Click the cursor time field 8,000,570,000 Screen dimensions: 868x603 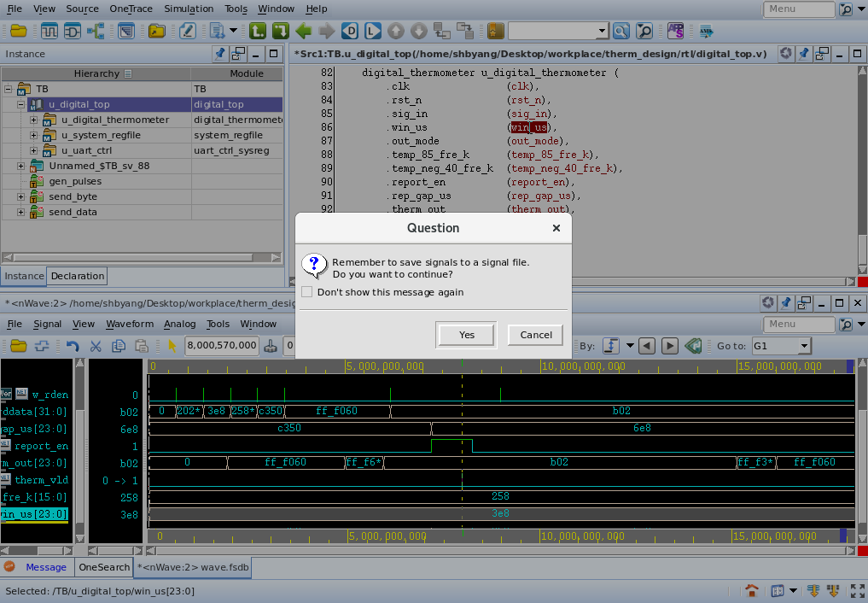(x=221, y=346)
